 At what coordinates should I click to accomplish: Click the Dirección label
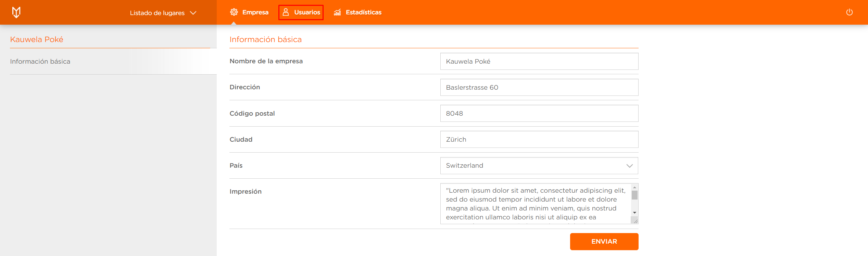245,87
